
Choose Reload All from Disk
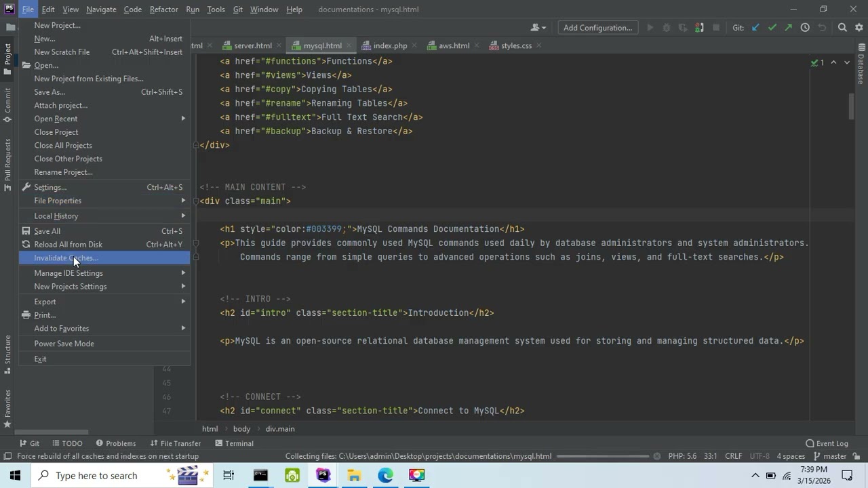[x=104, y=245]
